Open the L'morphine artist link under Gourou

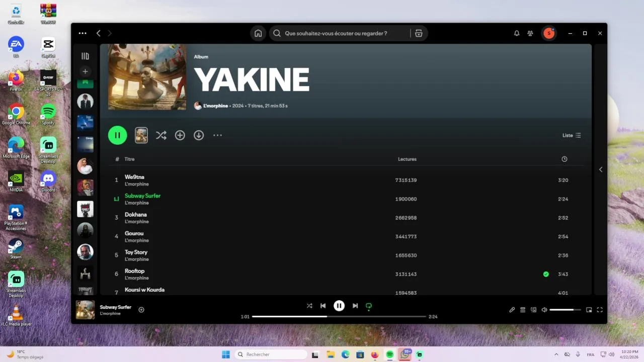click(137, 240)
